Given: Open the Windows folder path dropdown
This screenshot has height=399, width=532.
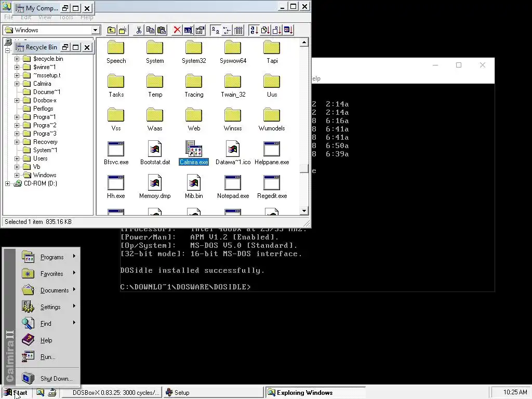Looking at the screenshot, I should click(96, 30).
